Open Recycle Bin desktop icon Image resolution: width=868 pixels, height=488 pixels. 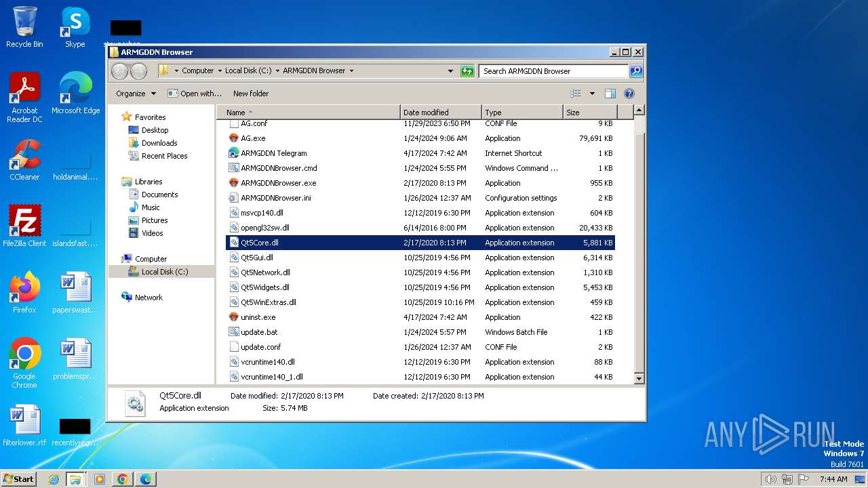24,27
